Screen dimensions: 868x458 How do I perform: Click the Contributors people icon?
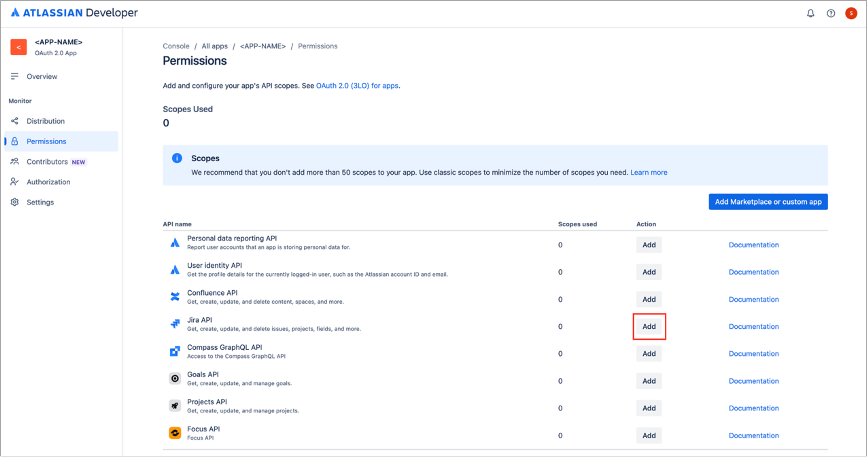[x=14, y=162]
